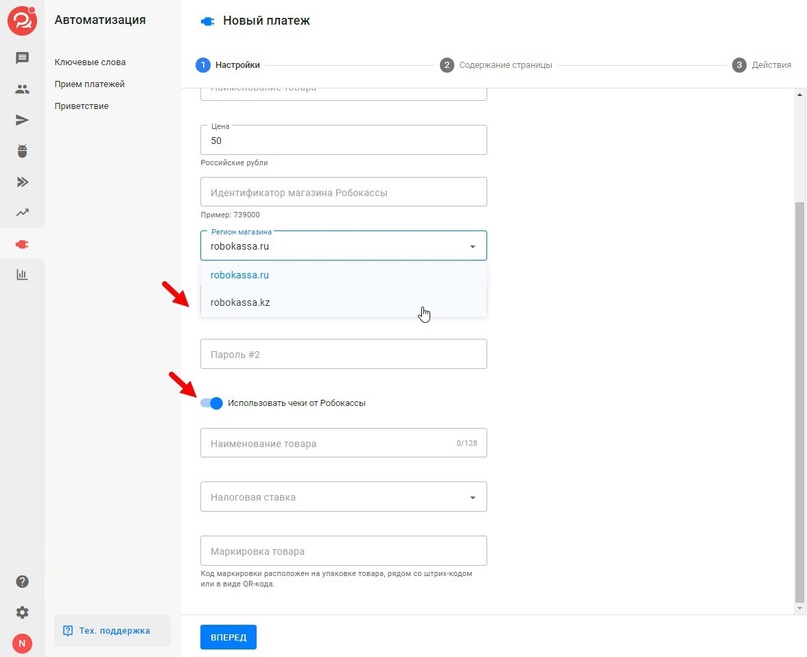Click the send paper-plane sidebar icon

pos(22,120)
